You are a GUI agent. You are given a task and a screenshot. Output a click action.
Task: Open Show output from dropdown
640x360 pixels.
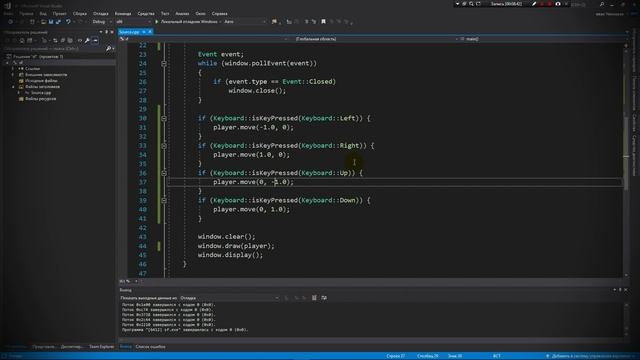[x=229, y=298]
